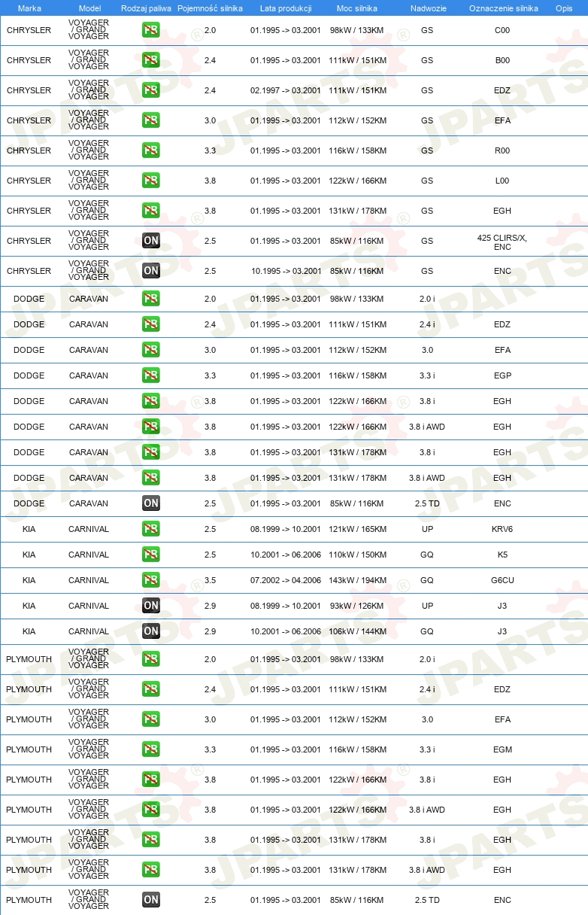This screenshot has width=588, height=915.
Task: Click diesel ON icon in Kia 93kW J3 row
Action: tap(150, 606)
